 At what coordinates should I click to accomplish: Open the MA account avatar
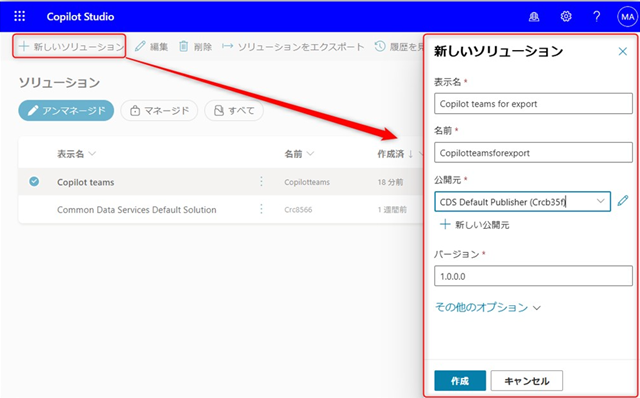[x=627, y=17]
